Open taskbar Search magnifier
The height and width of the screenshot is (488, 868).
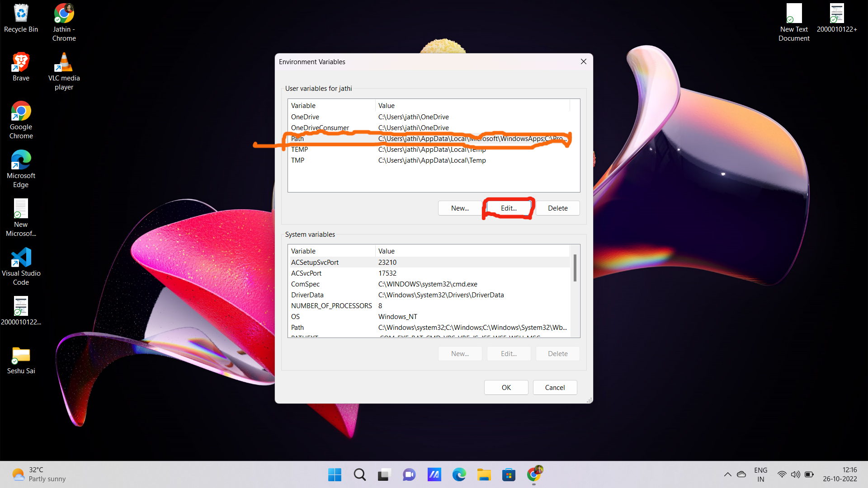point(360,475)
